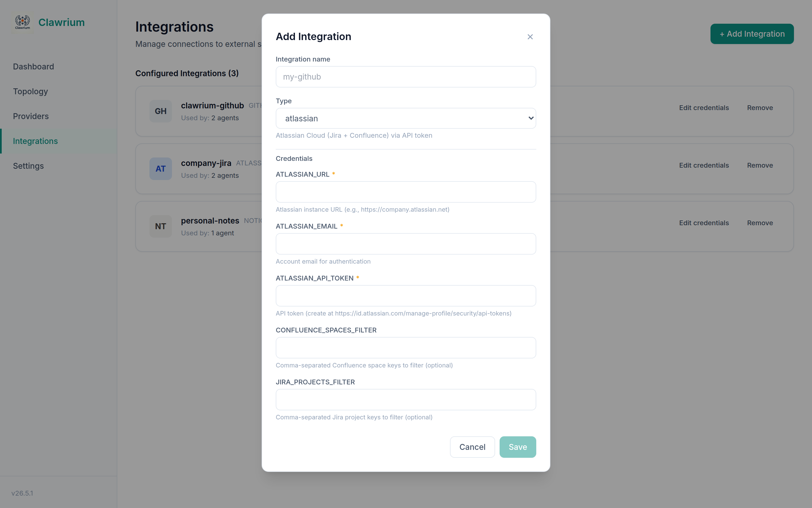
Task: Click the GH badge for clawrium-github
Action: pyautogui.click(x=160, y=111)
